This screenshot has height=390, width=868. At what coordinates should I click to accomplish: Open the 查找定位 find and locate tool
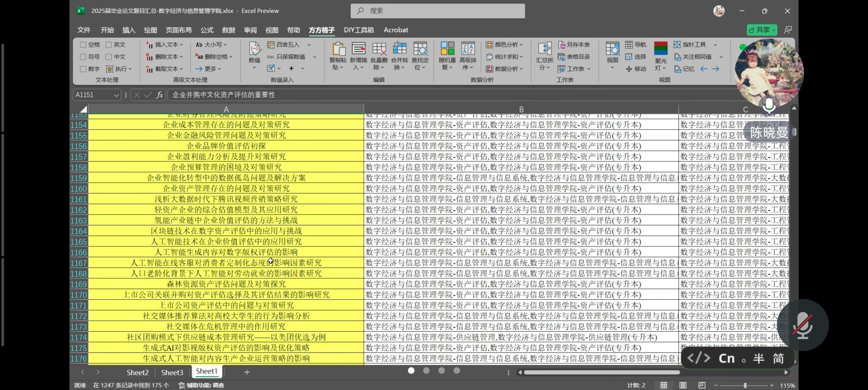pyautogui.click(x=420, y=50)
